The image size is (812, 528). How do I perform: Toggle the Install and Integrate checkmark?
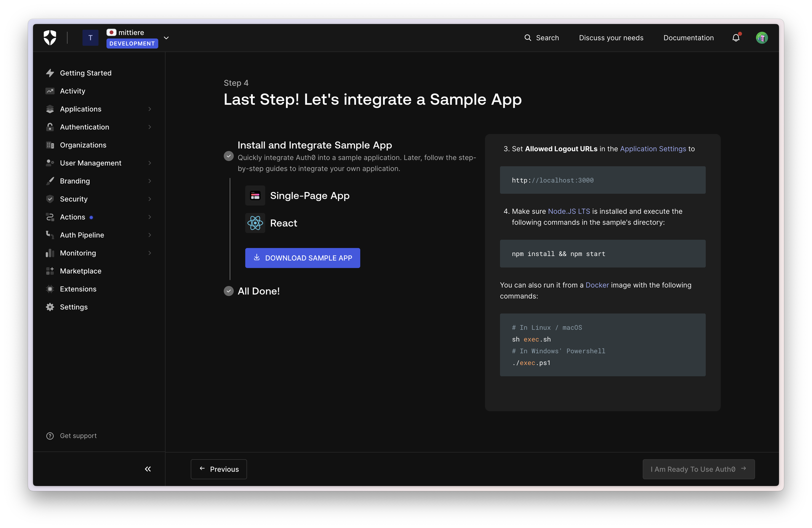(x=228, y=156)
